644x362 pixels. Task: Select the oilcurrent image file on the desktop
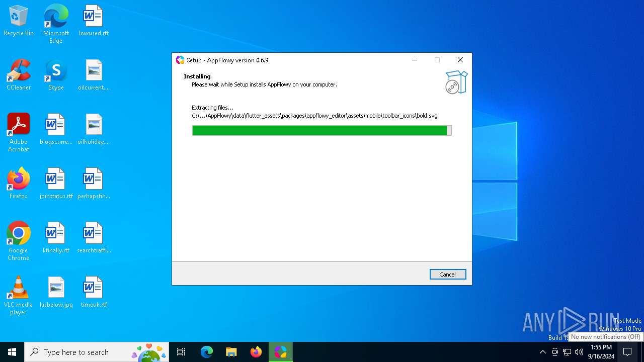[x=94, y=75]
